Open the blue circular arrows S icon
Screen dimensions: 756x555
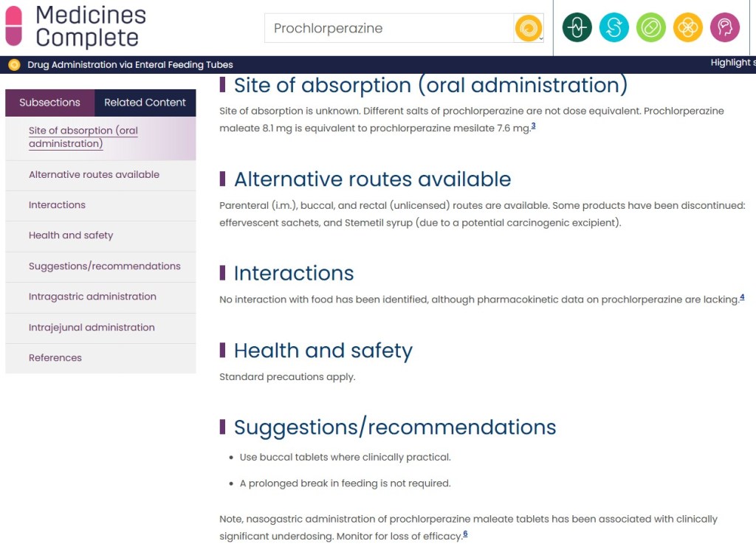(614, 28)
